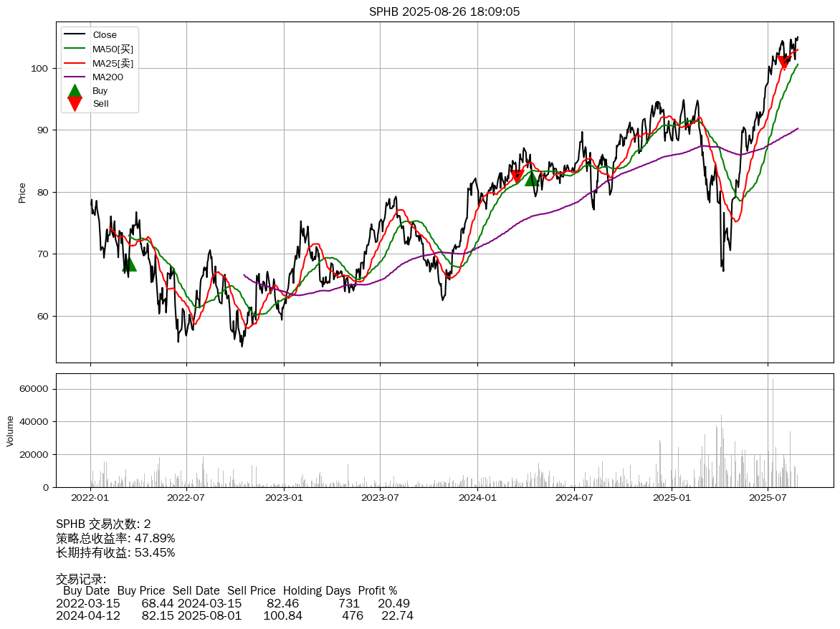Click the green Buy triangle in the legend
Image resolution: width=840 pixels, height=629 pixels.
(x=75, y=91)
